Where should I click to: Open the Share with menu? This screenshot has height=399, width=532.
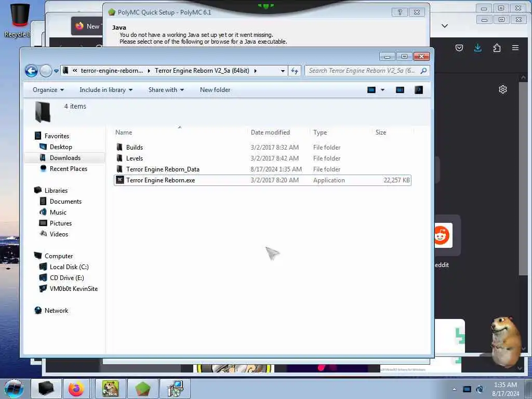(x=166, y=90)
